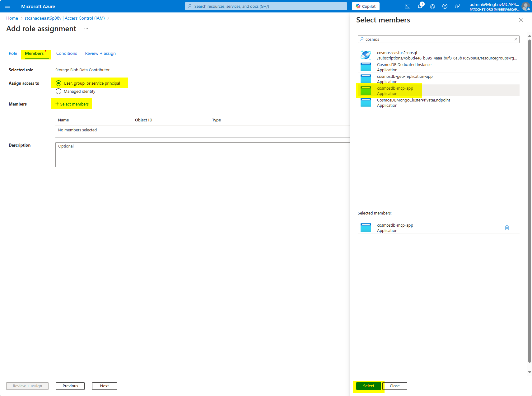Click the Copilot button
The image size is (532, 396).
(x=366, y=6)
